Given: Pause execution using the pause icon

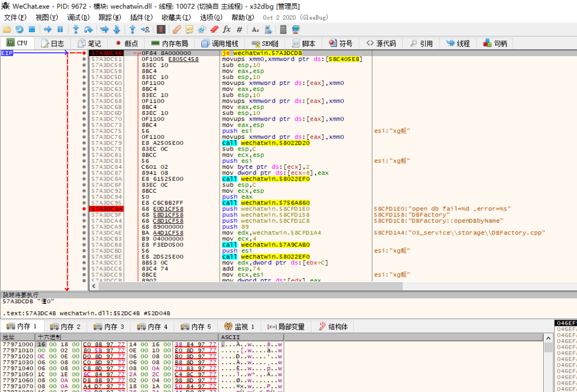Looking at the screenshot, I should pyautogui.click(x=60, y=29).
